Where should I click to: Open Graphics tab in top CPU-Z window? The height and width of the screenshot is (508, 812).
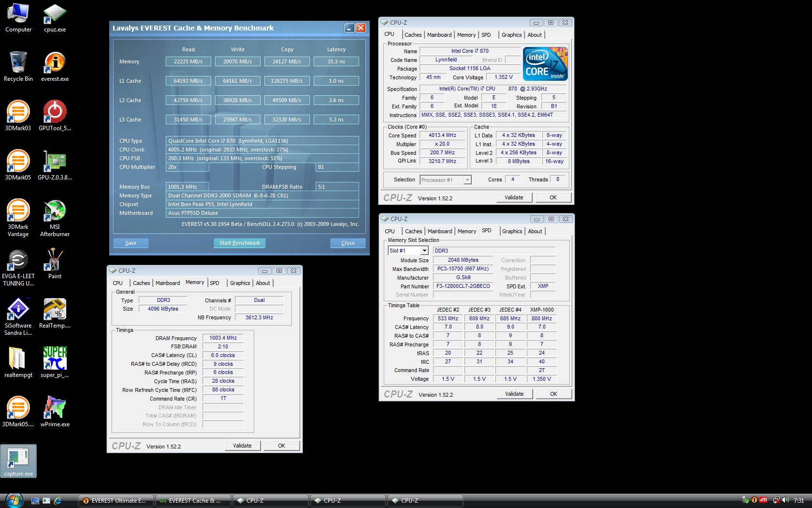[511, 35]
